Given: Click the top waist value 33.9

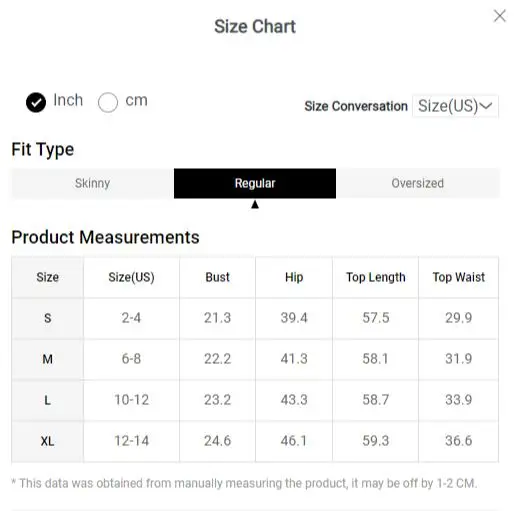Looking at the screenshot, I should point(459,400).
